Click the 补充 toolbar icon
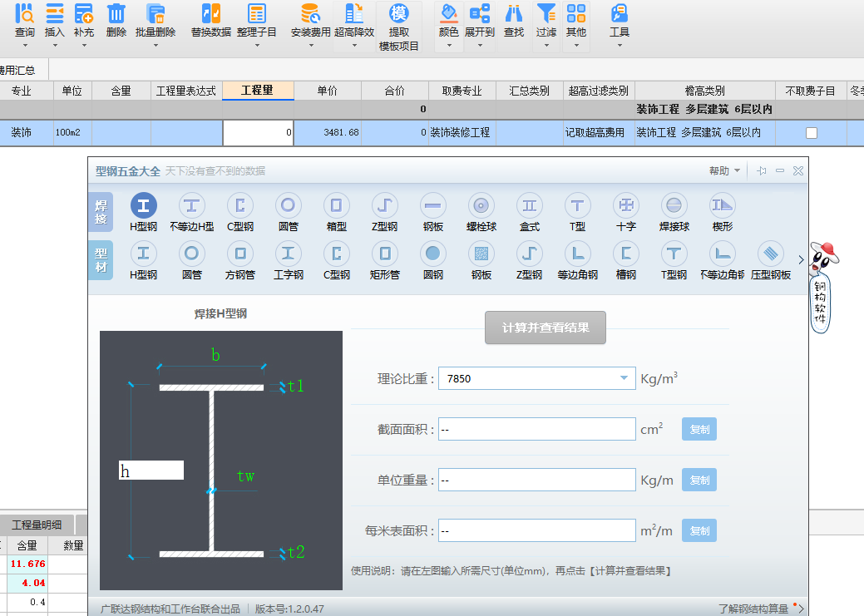Screen dimensions: 864x616 point(84,13)
